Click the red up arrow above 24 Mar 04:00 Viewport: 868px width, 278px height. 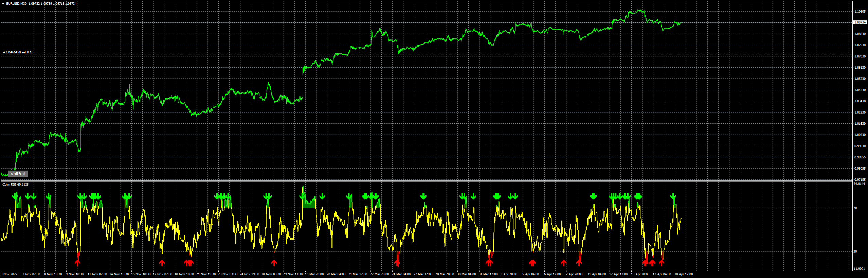point(397,262)
